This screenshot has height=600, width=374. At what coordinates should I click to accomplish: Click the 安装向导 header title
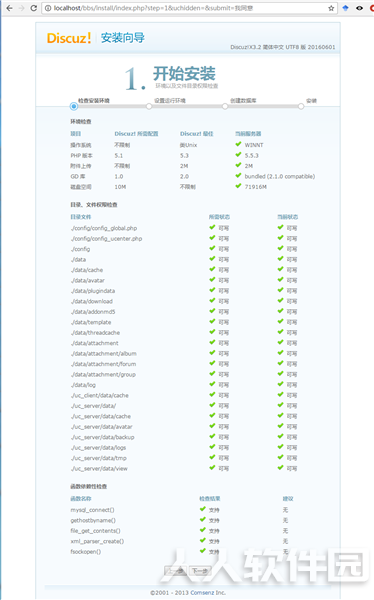click(122, 38)
